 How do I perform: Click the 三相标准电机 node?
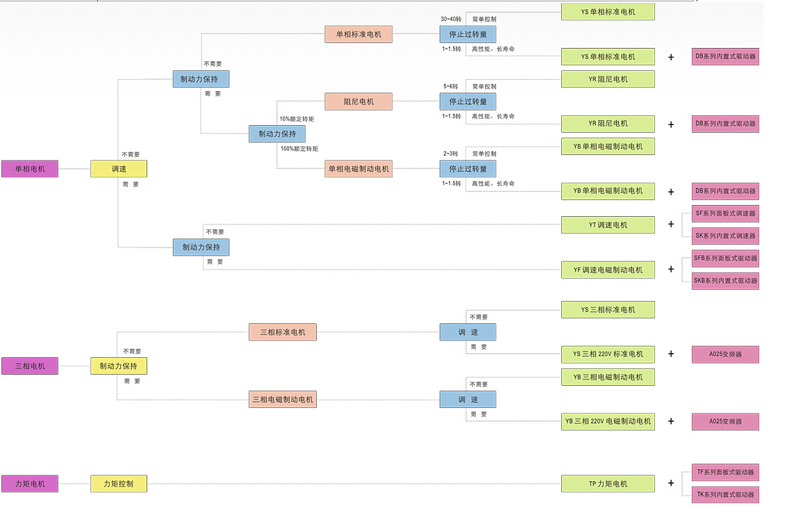pyautogui.click(x=283, y=332)
